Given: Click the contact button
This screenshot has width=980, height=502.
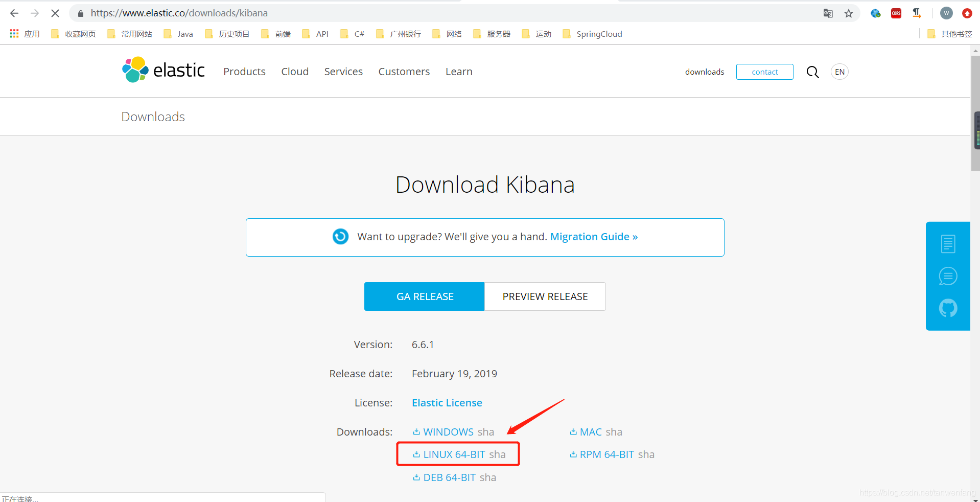Looking at the screenshot, I should 765,72.
